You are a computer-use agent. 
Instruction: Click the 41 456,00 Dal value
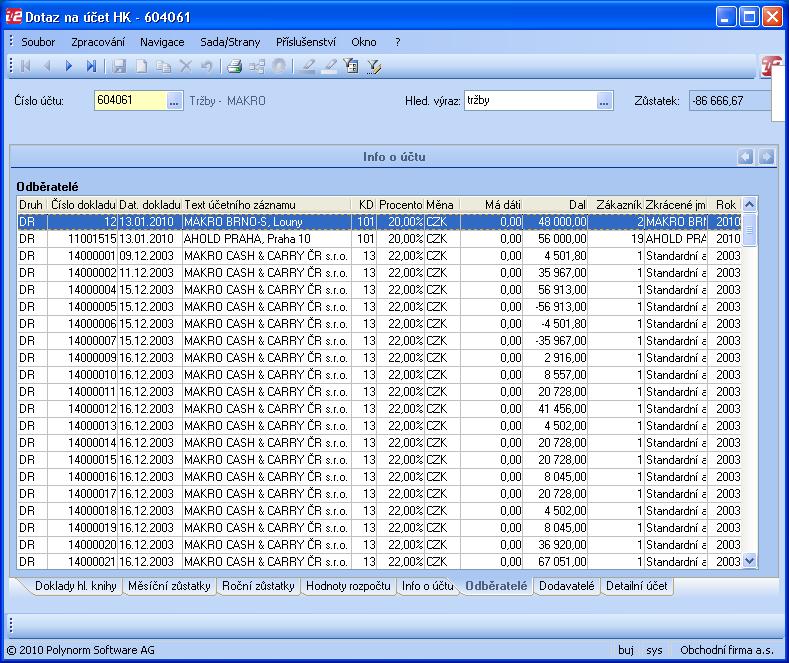coord(556,408)
